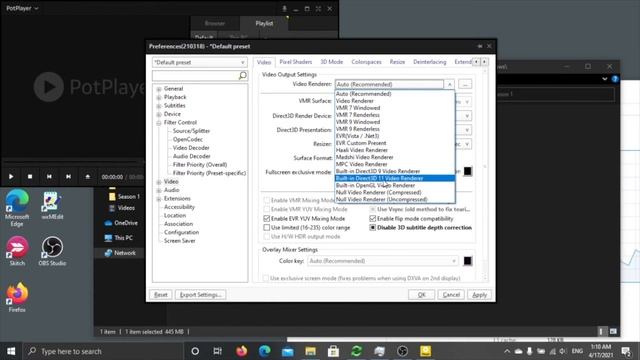This screenshot has height=360, width=640.
Task: Click the black Color key swatch
Action: pos(468,261)
